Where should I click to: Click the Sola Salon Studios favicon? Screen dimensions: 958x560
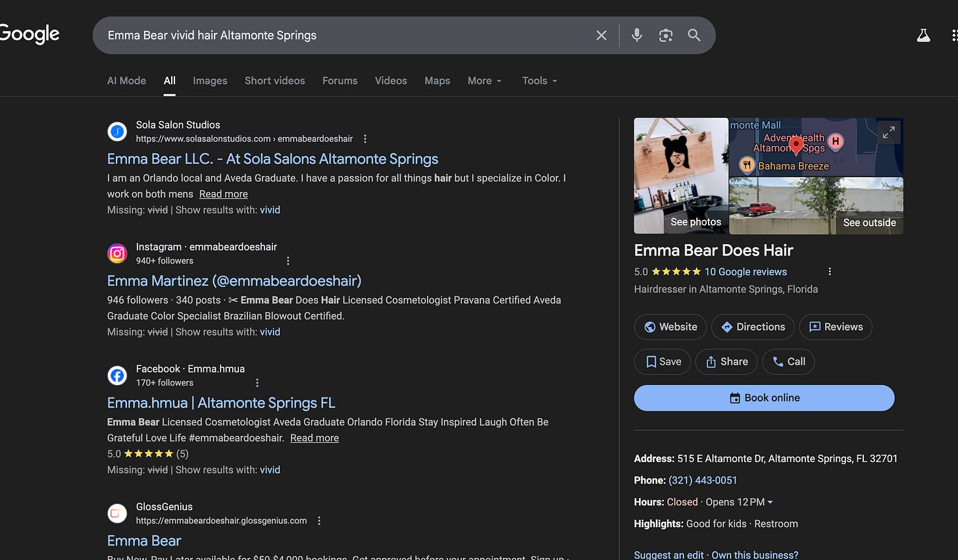[x=117, y=132]
